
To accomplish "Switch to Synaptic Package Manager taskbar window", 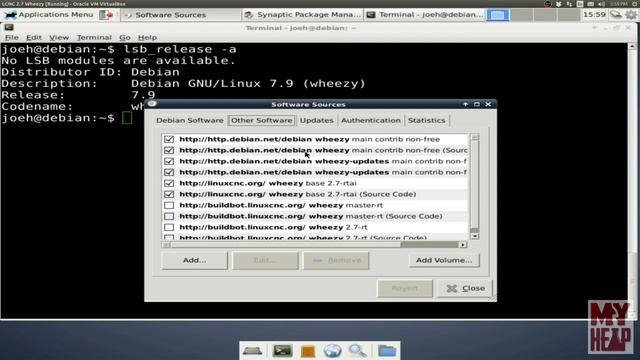I will point(302,15).
